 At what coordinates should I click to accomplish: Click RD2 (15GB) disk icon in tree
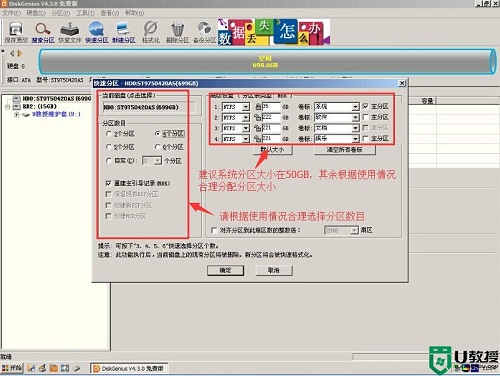tap(17, 107)
